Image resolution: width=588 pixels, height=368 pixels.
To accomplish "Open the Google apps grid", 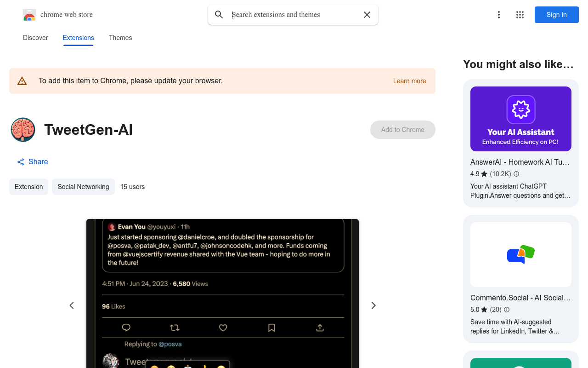I will click(520, 15).
